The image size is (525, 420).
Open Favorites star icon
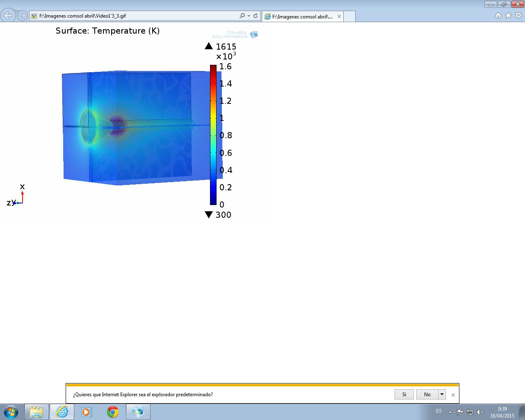pyautogui.click(x=508, y=16)
